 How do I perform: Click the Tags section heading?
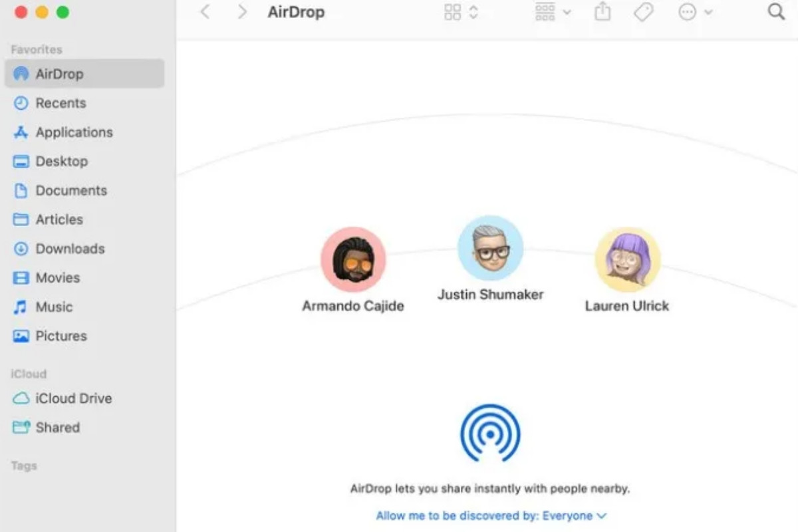[24, 466]
